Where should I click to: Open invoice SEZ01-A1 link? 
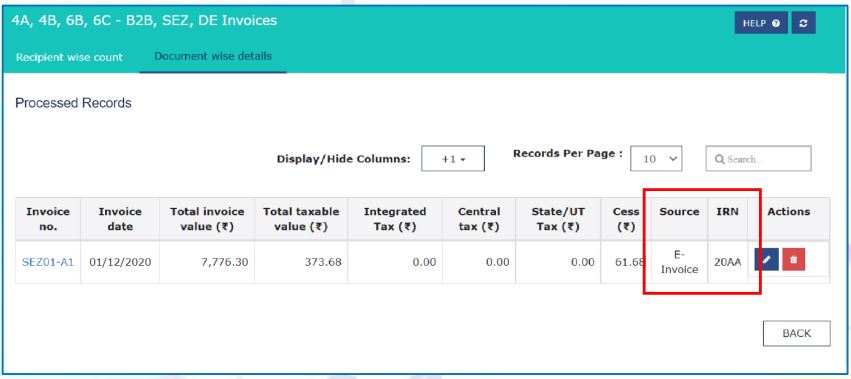click(48, 262)
